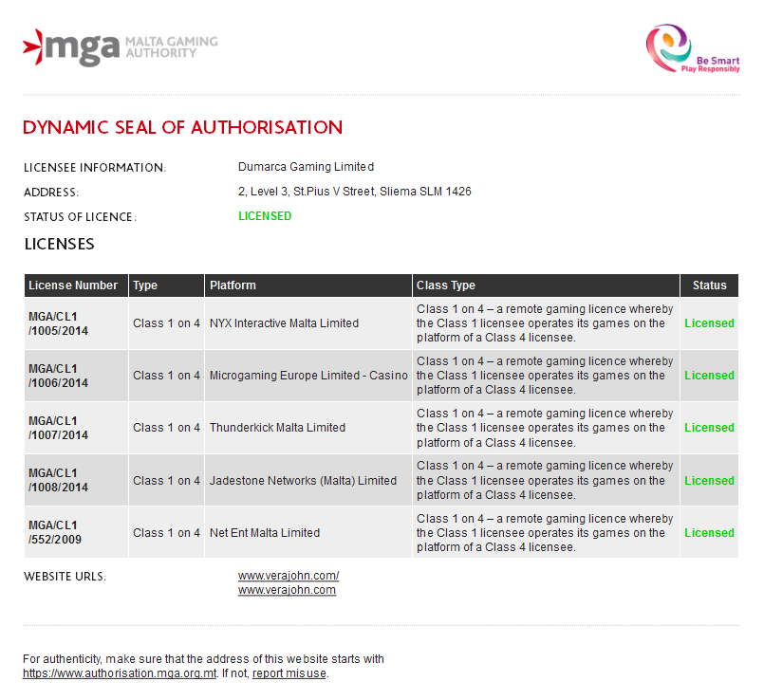The image size is (764, 700).
Task: Click license number MGA/CL1/1005/2014
Action: click(x=59, y=323)
